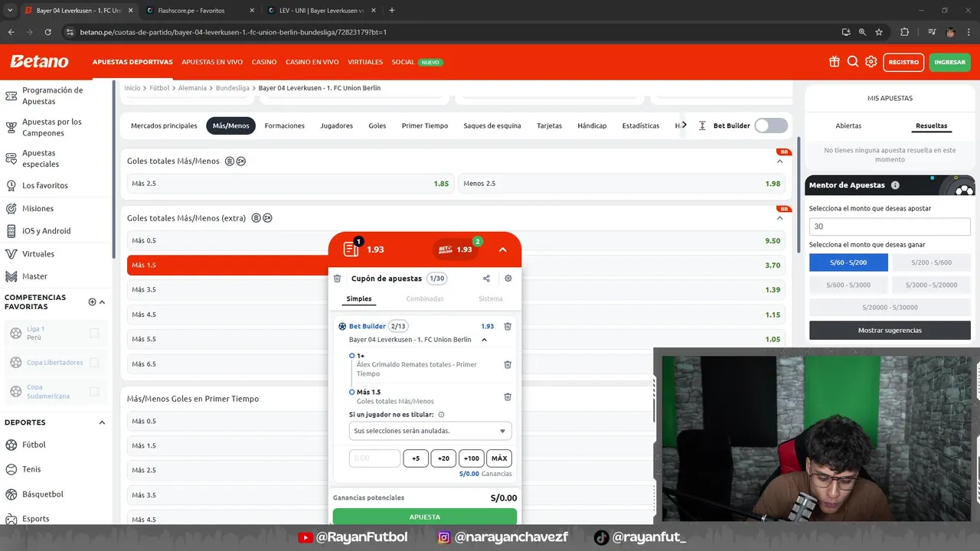Click the Mentor de Apuestas amount field
980x551 pixels.
[890, 227]
